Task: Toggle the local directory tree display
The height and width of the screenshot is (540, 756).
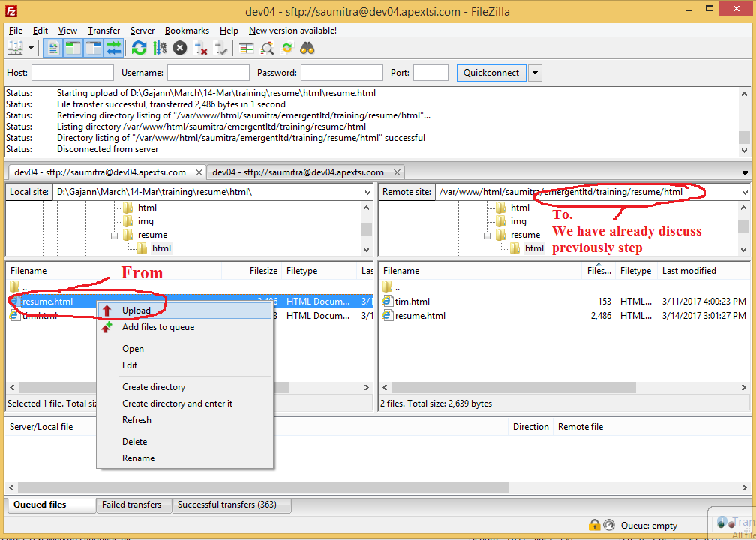Action: (73, 48)
